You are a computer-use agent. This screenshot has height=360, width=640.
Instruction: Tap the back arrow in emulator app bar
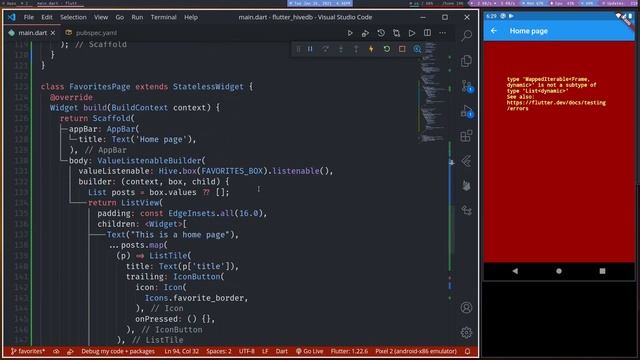494,31
